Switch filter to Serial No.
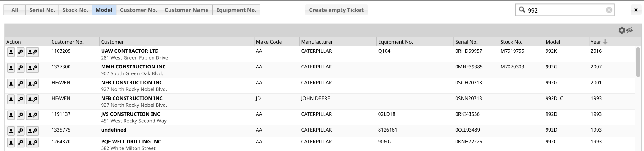Screen dimensions: 644x151 tap(42, 10)
